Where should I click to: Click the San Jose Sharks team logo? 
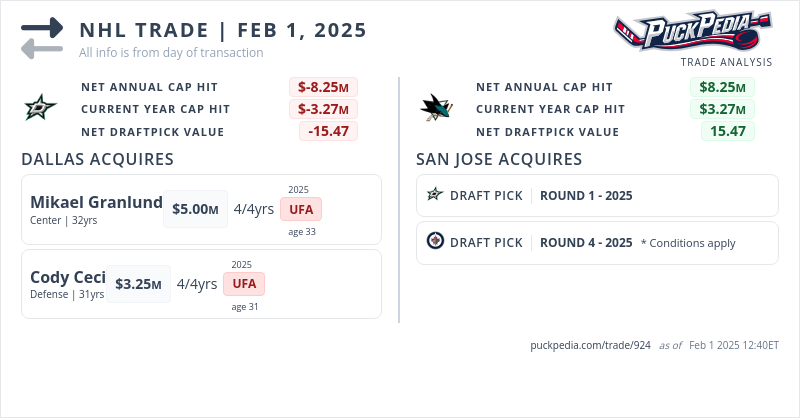click(437, 107)
